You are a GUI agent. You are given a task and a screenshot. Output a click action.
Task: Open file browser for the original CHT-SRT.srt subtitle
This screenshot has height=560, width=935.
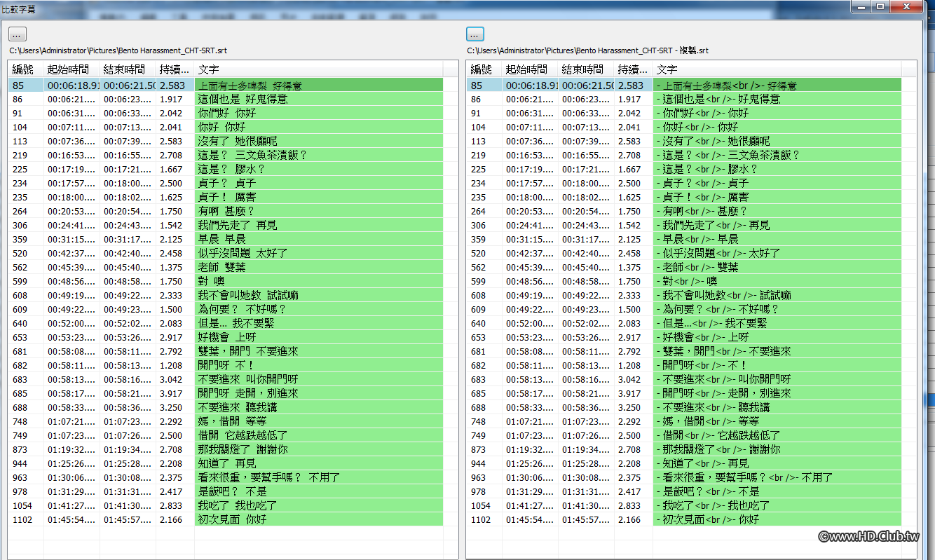18,34
